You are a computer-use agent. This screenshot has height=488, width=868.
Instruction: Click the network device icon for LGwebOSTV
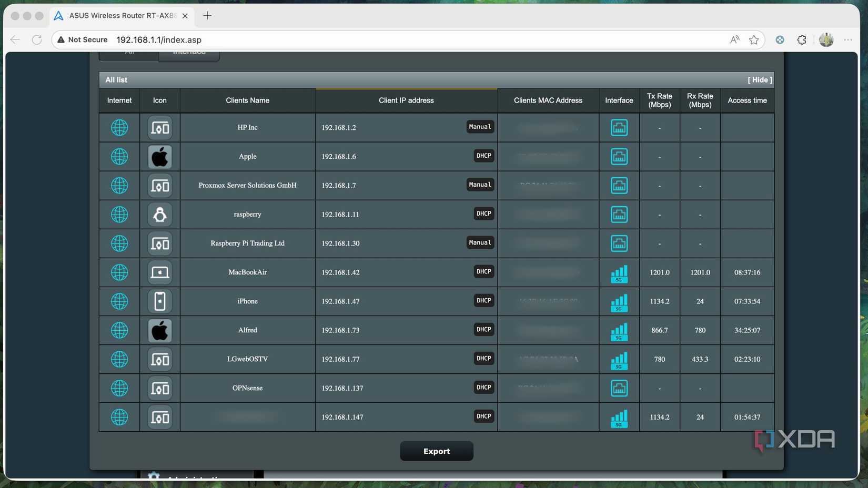pyautogui.click(x=159, y=359)
